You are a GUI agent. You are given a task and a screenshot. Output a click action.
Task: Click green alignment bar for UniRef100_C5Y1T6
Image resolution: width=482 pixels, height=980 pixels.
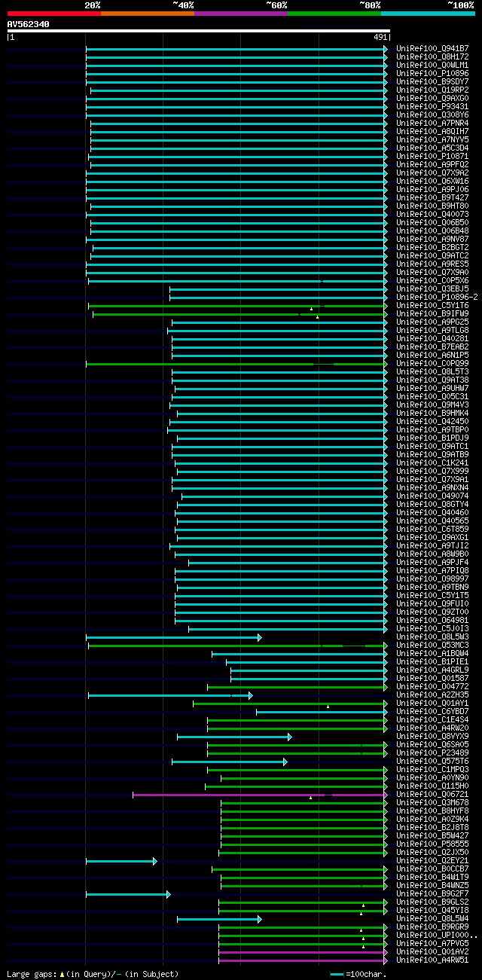[237, 305]
